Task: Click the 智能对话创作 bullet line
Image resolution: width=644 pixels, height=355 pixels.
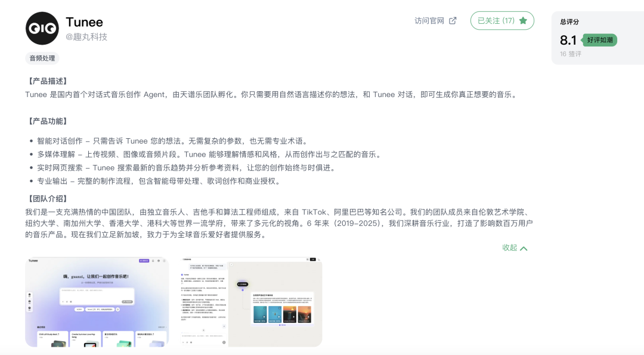Action: pos(172,141)
